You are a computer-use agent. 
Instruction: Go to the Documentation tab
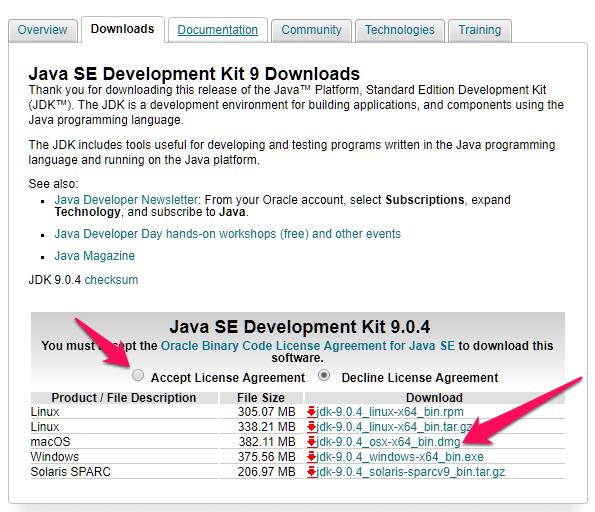pyautogui.click(x=218, y=30)
